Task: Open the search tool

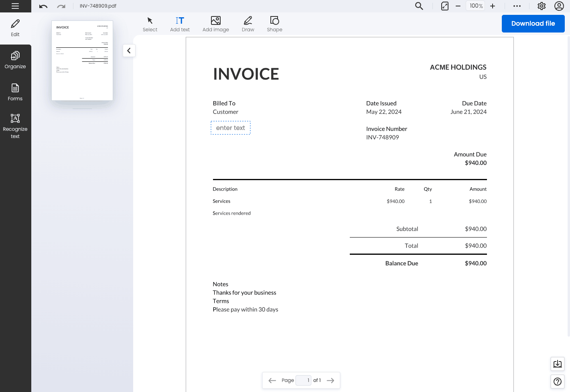Action: click(x=419, y=6)
